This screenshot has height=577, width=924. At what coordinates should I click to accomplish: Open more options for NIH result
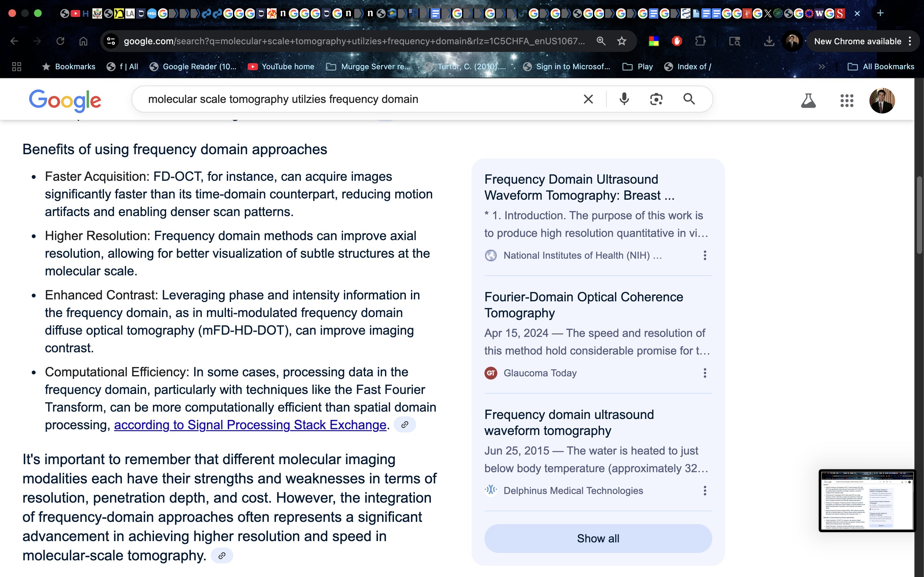tap(705, 255)
